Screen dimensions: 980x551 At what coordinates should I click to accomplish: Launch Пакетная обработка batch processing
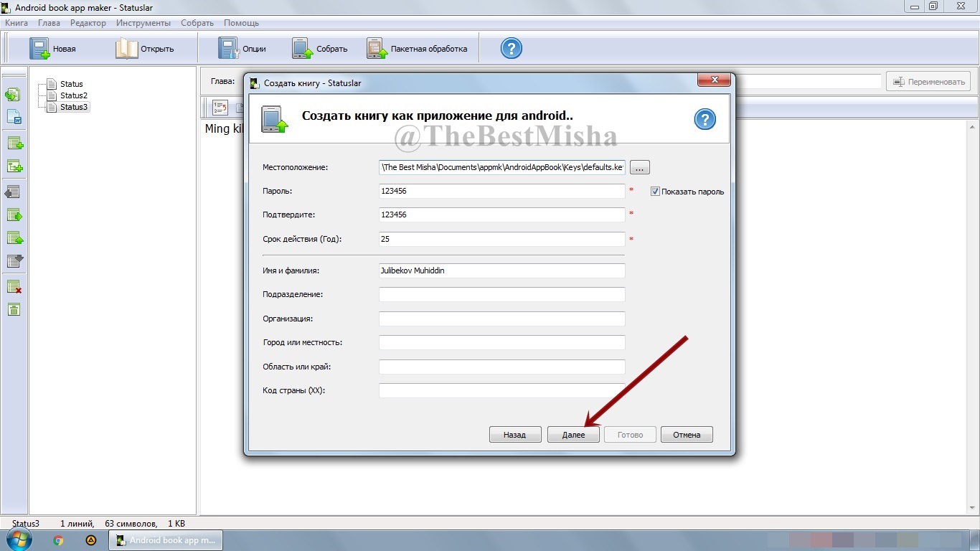click(417, 49)
